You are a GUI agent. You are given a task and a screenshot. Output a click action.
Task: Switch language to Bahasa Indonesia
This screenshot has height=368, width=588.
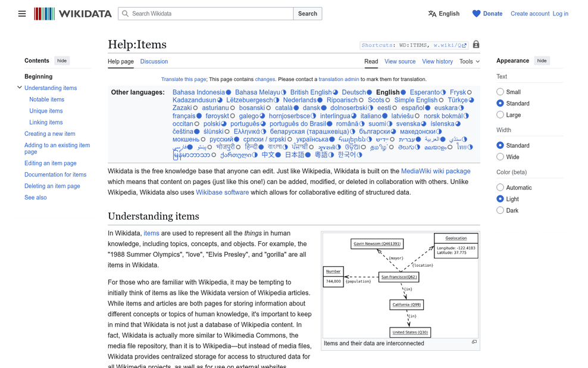tap(199, 92)
